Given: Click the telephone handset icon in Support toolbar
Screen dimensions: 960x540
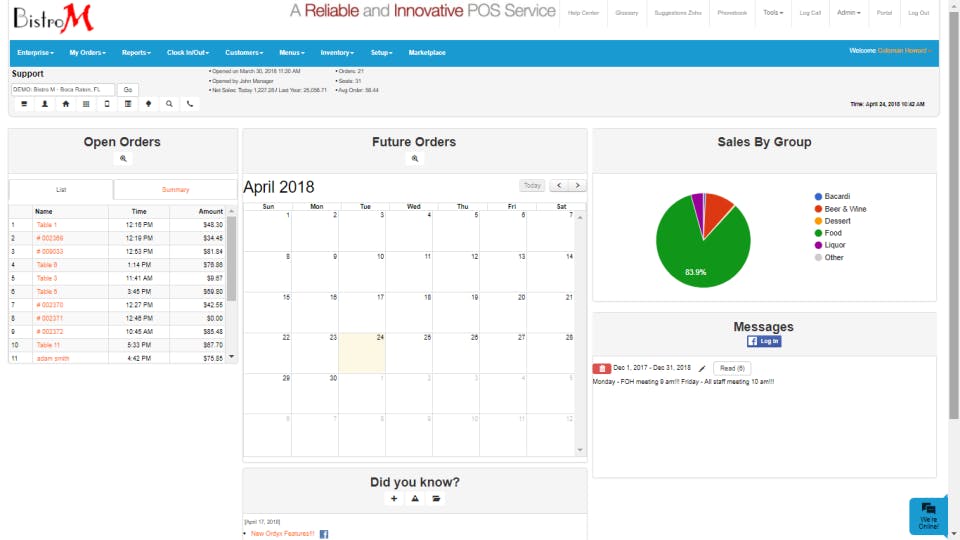Looking at the screenshot, I should click(x=190, y=104).
